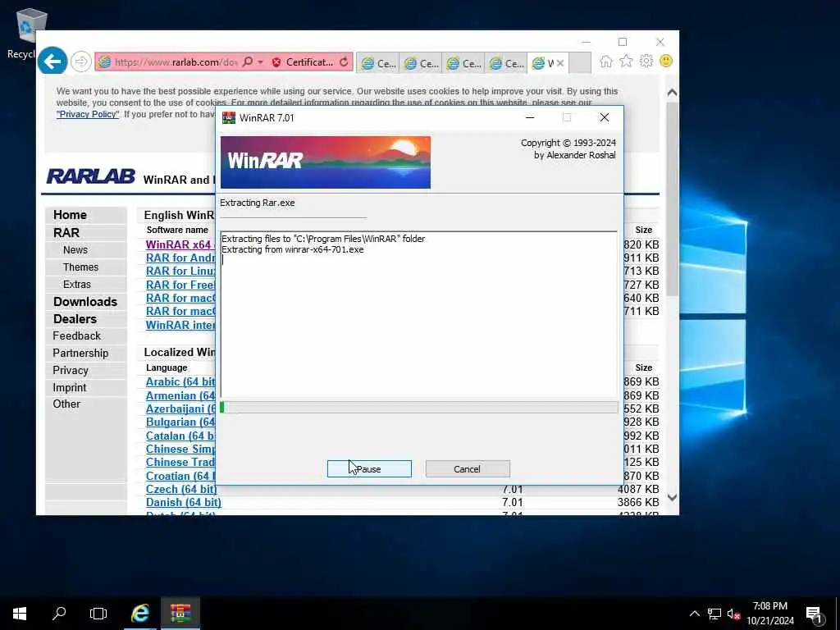Click WinRAR installer taskbar icon

tap(180, 614)
